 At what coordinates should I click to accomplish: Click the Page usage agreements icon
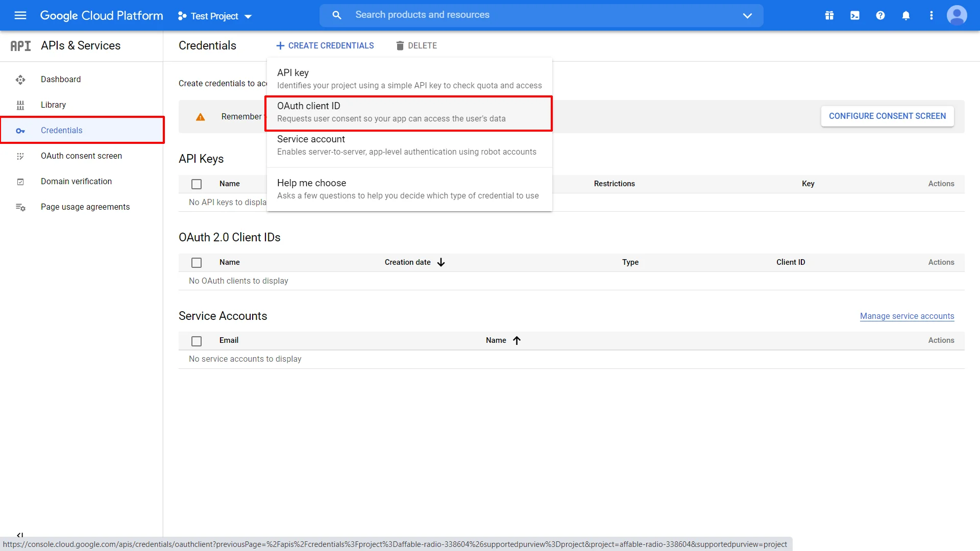[20, 207]
